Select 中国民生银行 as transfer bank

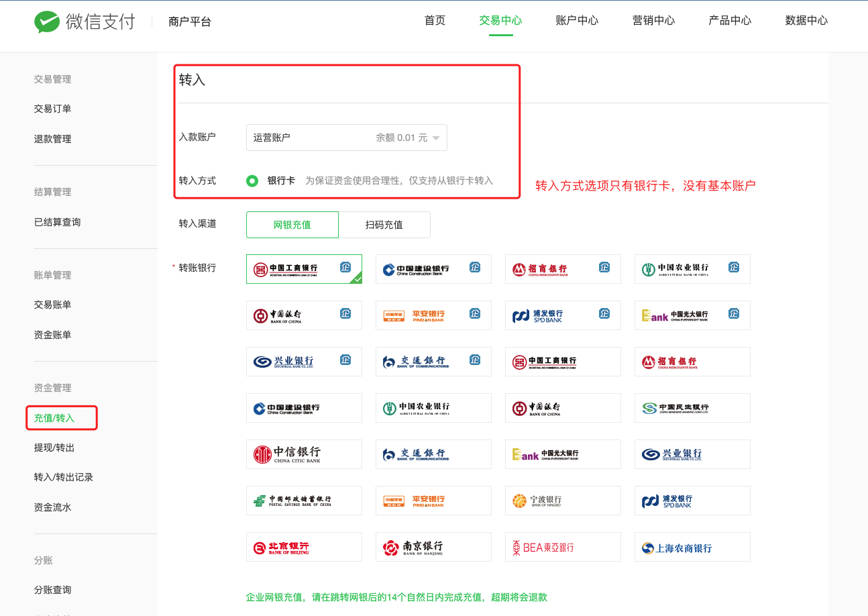pyautogui.click(x=692, y=408)
